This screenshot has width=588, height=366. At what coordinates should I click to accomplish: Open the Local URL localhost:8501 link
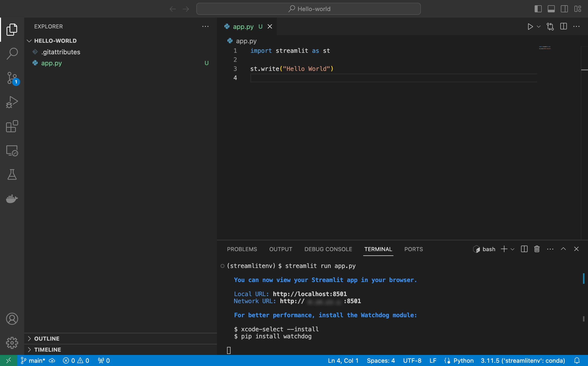[x=310, y=294]
